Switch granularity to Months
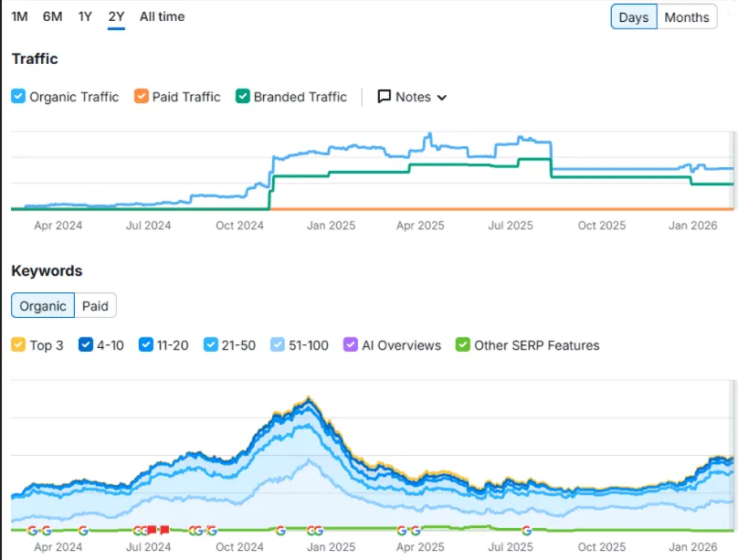The width and height of the screenshot is (738, 560). (x=686, y=16)
